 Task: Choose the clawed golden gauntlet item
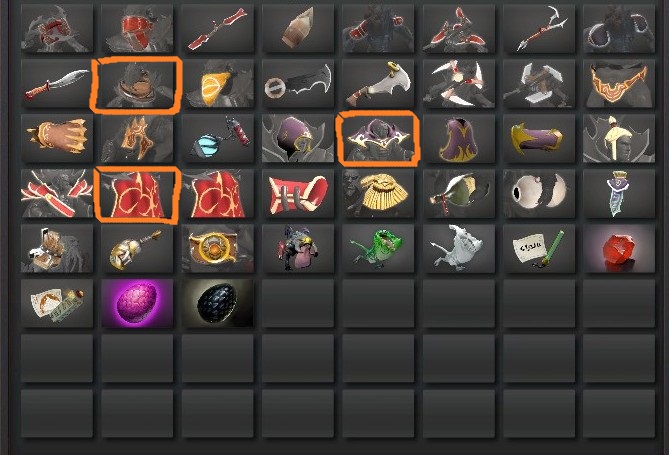[57, 139]
